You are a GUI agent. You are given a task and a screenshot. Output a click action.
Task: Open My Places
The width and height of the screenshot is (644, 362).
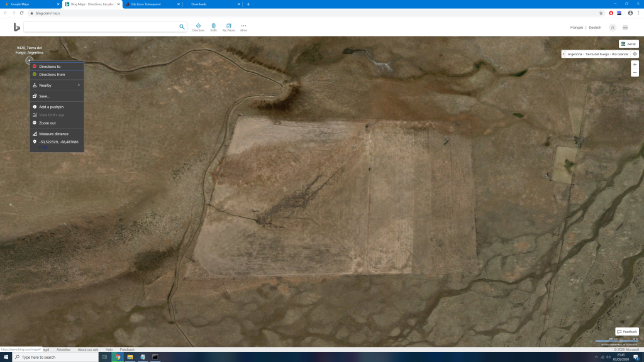(229, 27)
